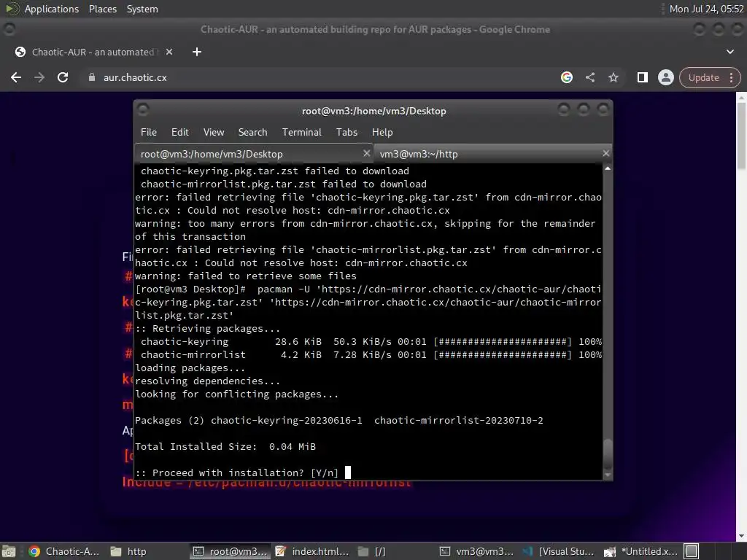This screenshot has height=560, width=747.
Task: Close the vm3@vm3:~/http terminal tab
Action: (x=606, y=153)
